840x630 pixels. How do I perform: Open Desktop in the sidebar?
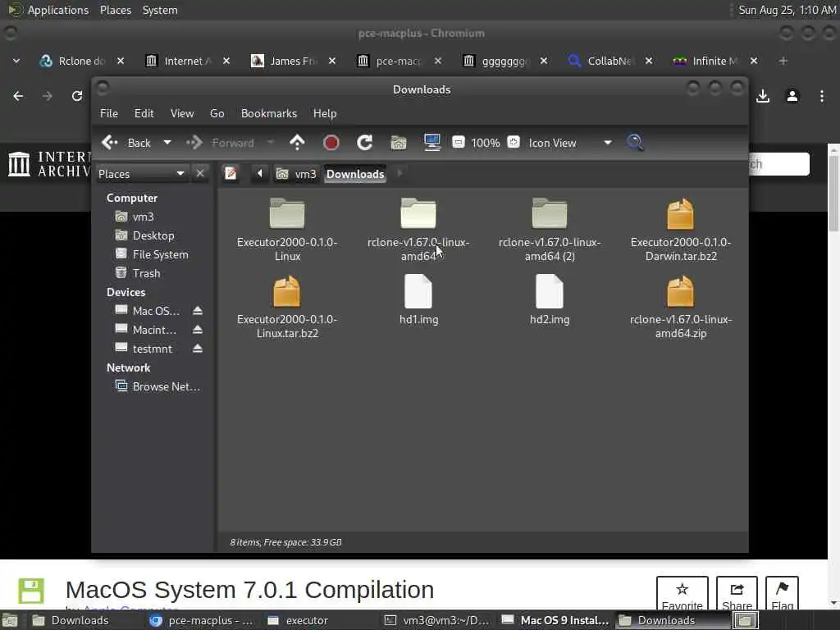pyautogui.click(x=153, y=235)
